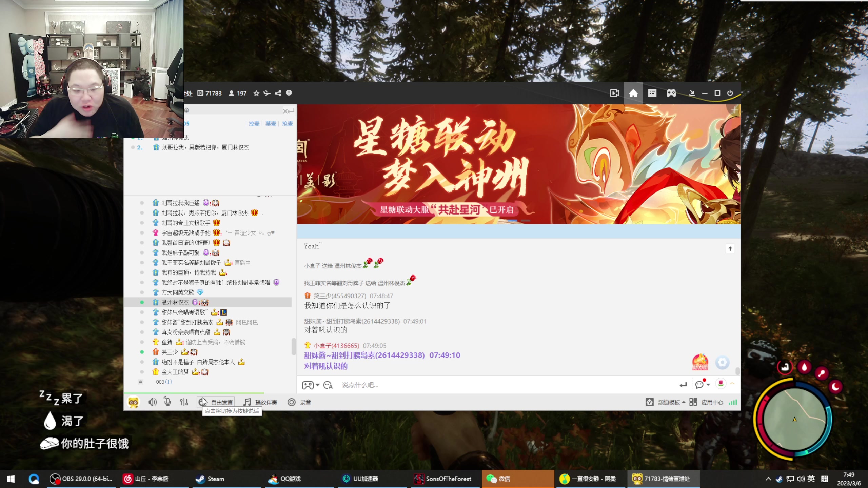Viewport: 868px width, 488px height.
Task: Click the 播放伴奏 music note icon
Action: click(247, 402)
